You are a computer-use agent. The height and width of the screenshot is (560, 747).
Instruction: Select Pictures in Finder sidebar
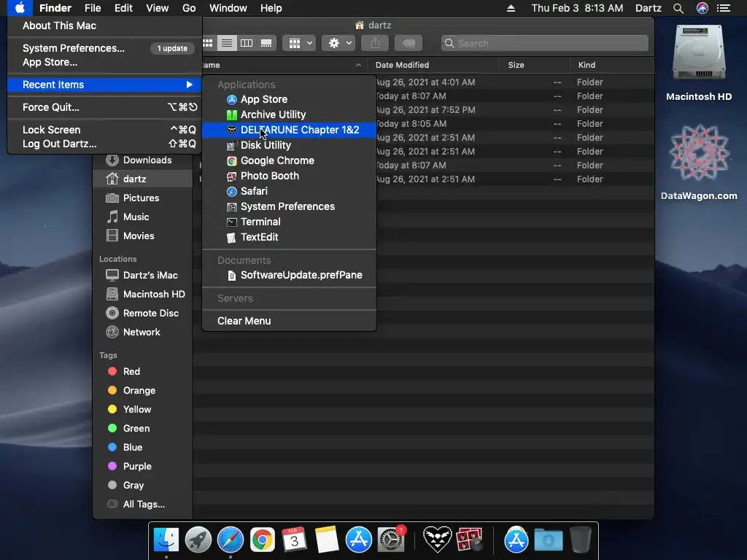coord(144,198)
